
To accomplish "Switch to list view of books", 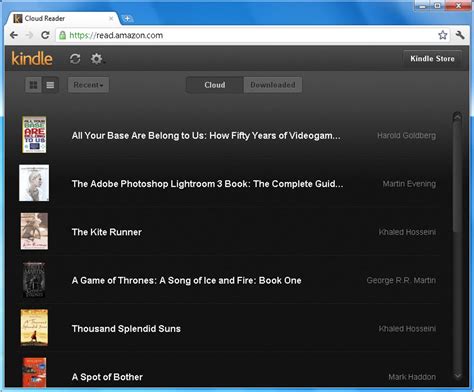I will (50, 85).
